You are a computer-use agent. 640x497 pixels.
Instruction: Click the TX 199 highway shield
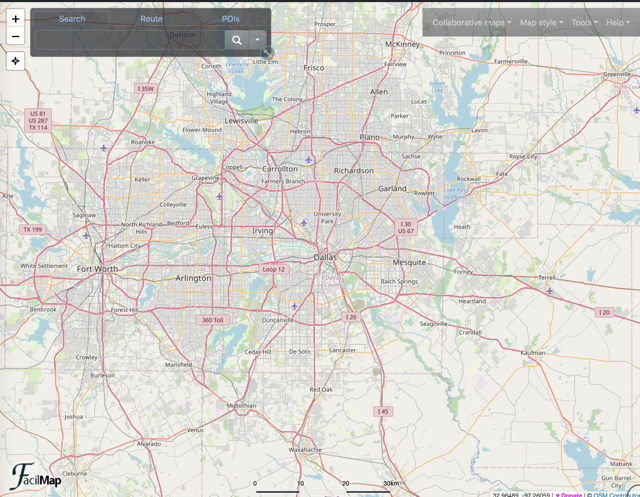click(33, 229)
